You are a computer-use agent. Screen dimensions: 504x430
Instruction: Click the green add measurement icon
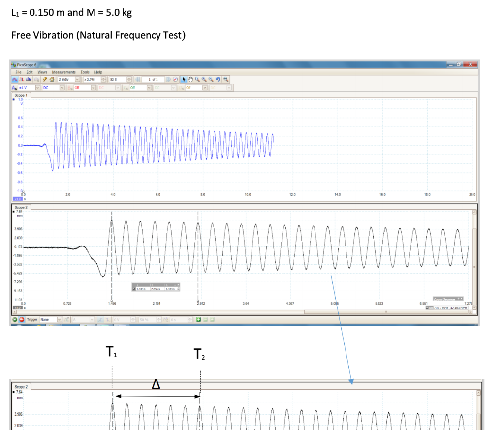coord(197,320)
